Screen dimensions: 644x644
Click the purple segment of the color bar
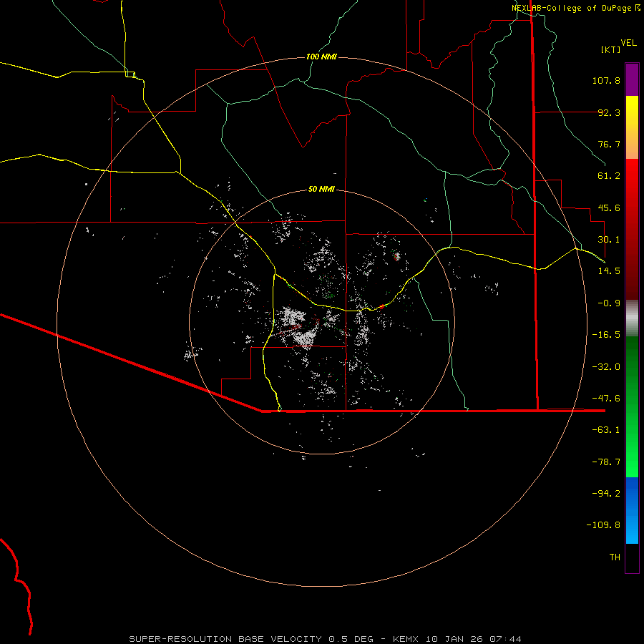632,80
